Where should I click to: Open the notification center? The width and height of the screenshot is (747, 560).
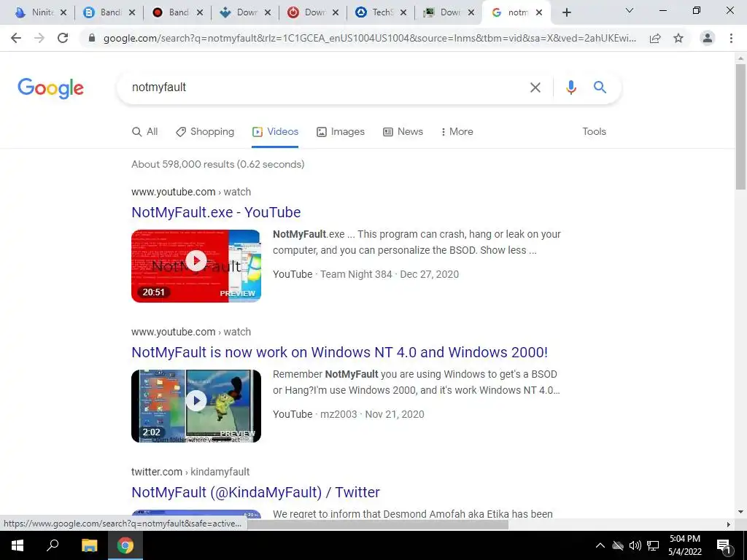pyautogui.click(x=724, y=545)
